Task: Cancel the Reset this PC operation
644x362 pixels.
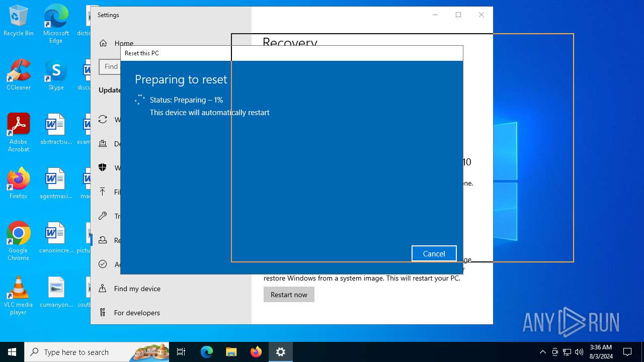Action: (x=434, y=254)
